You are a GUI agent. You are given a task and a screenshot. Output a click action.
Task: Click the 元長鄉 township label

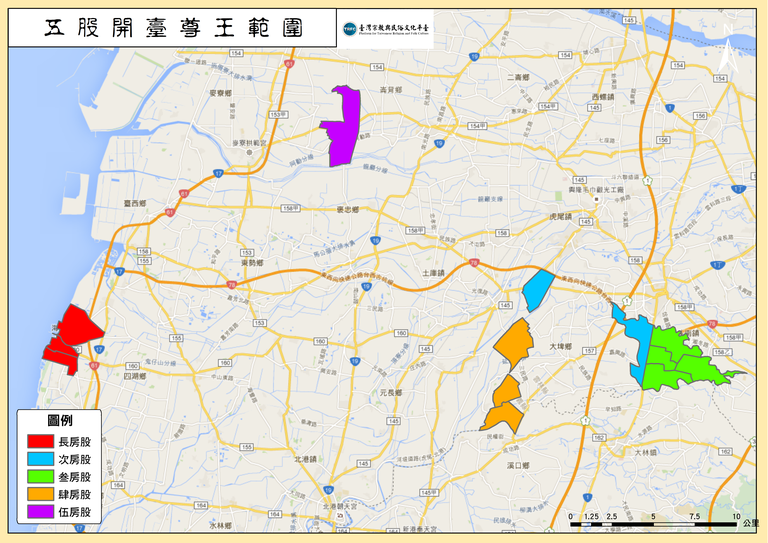(x=391, y=393)
